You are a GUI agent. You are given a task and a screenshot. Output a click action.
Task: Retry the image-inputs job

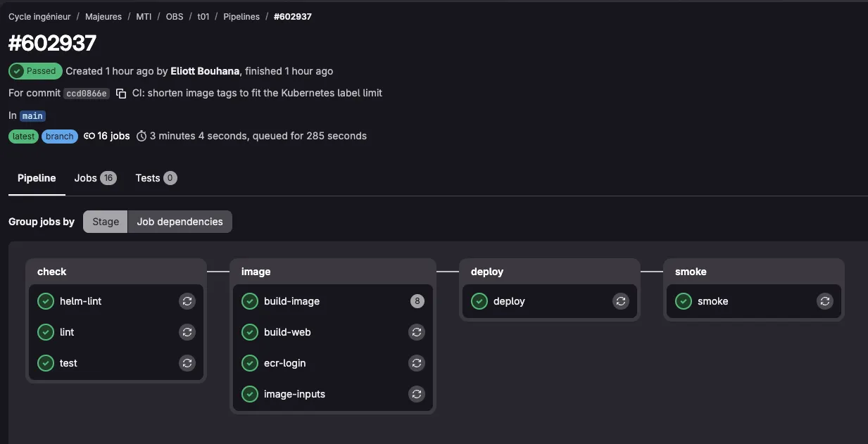click(417, 394)
